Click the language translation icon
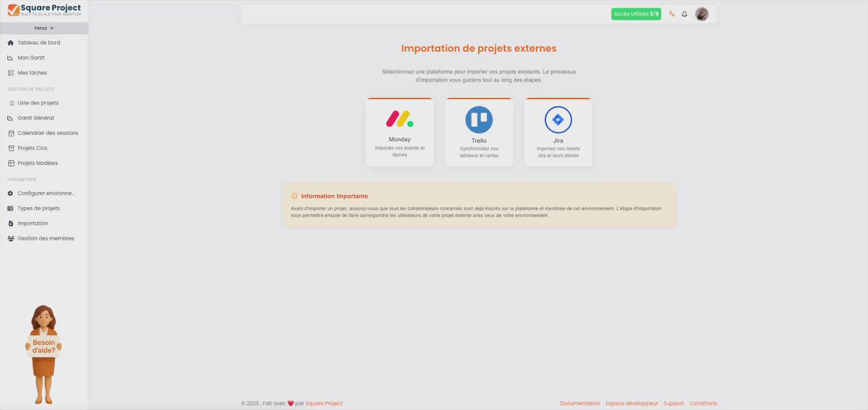 [672, 14]
